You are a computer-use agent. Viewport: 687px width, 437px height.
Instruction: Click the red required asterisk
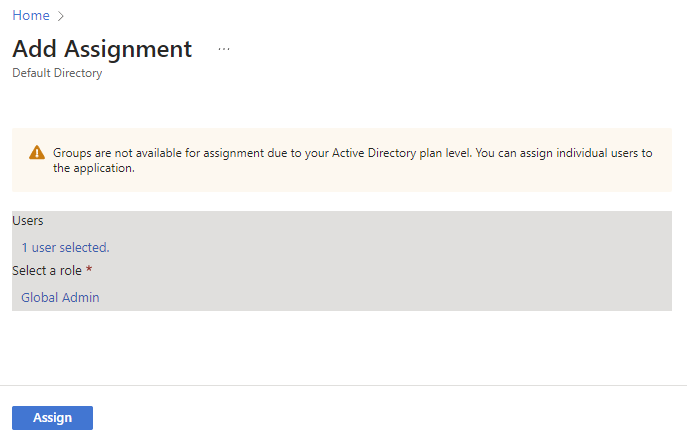coord(89,271)
